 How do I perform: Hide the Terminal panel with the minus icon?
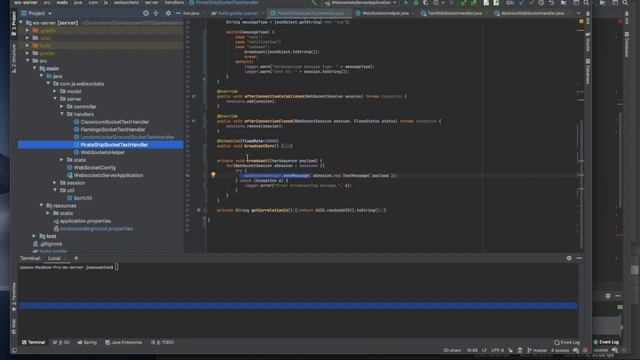point(579,258)
